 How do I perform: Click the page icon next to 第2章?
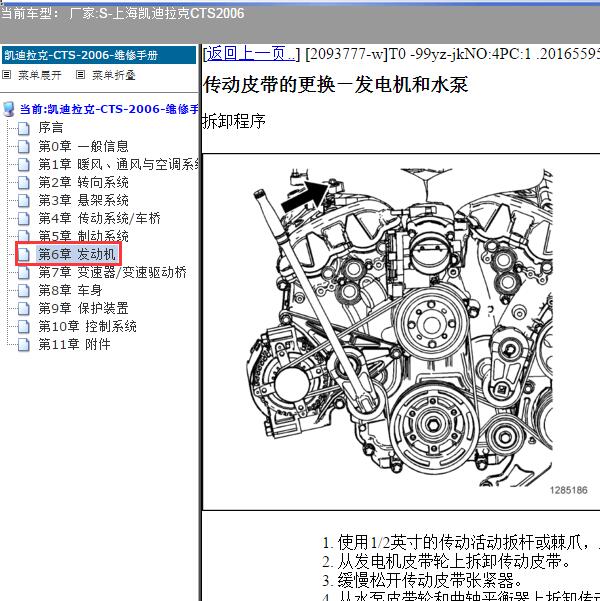(24, 182)
